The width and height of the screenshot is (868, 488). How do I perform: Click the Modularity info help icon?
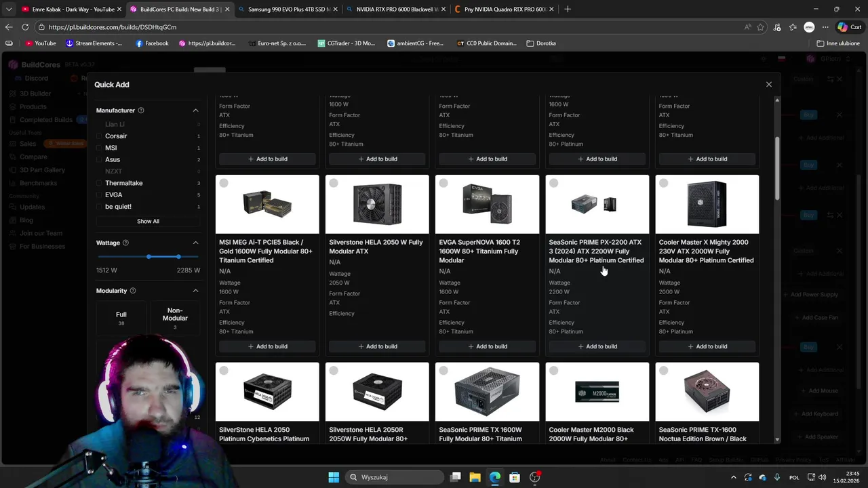pos(132,291)
